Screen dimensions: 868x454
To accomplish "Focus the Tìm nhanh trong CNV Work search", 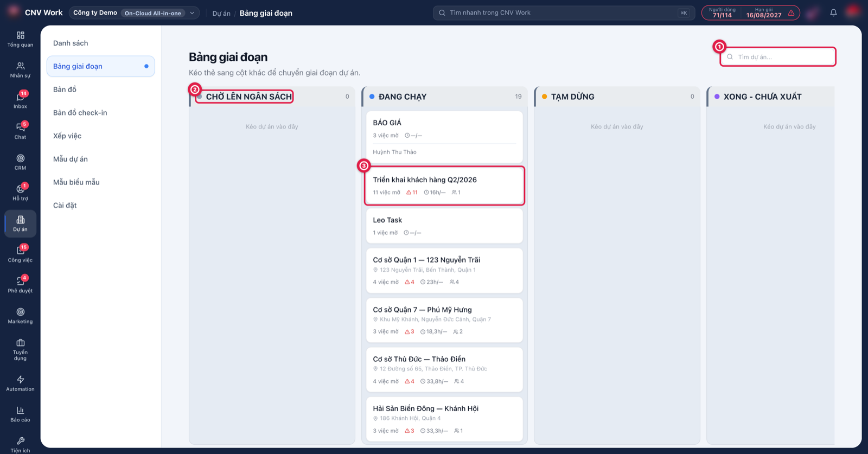I will [564, 13].
